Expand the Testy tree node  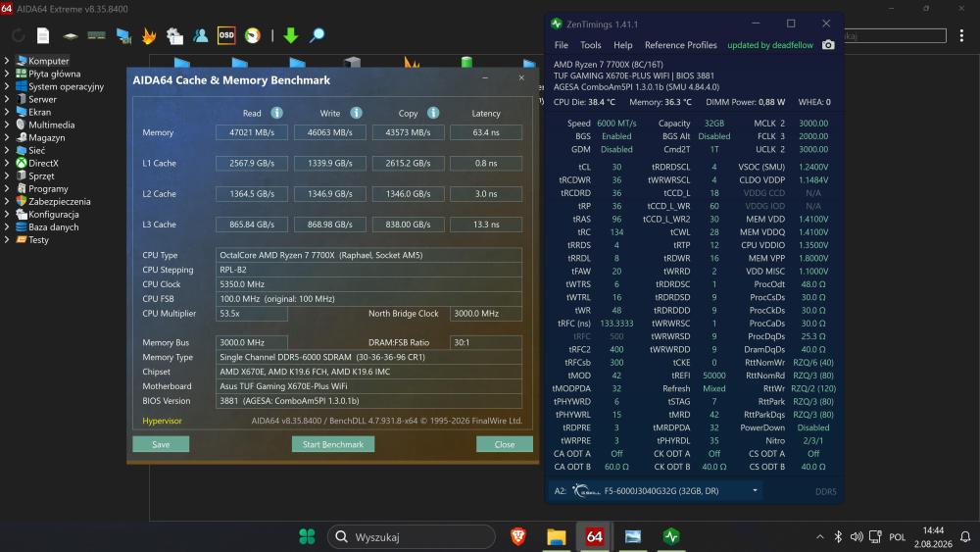click(x=6, y=239)
